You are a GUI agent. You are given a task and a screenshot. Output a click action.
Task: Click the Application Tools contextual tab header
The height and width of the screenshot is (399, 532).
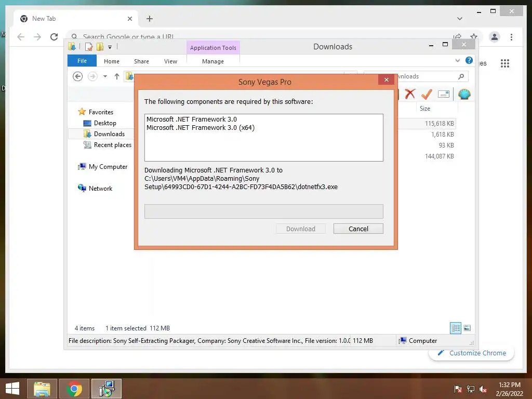point(213,48)
